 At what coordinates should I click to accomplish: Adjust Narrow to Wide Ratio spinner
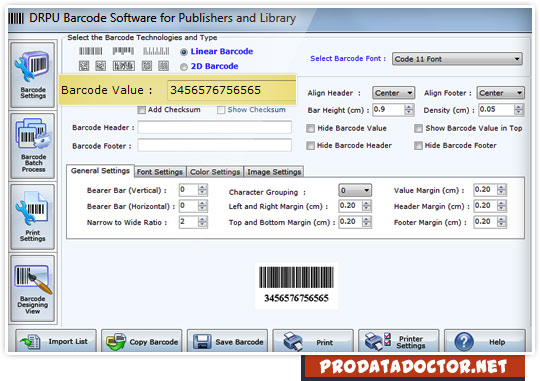click(x=203, y=222)
